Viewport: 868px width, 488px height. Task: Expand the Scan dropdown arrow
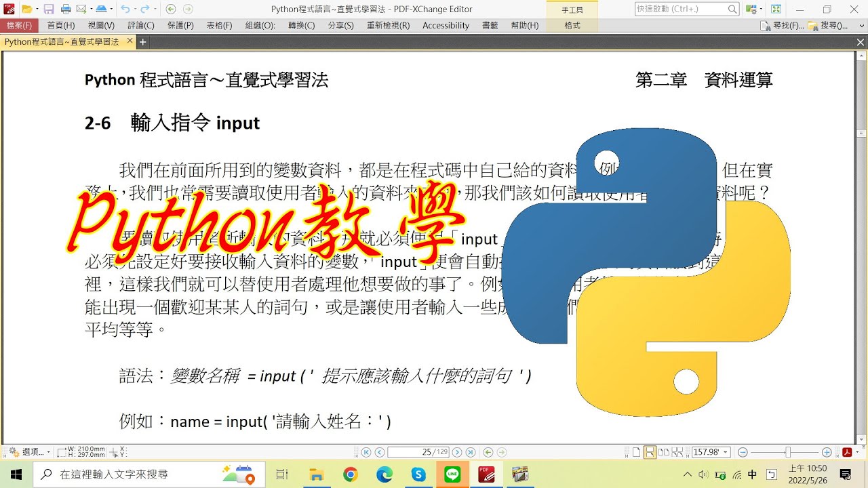pos(110,9)
